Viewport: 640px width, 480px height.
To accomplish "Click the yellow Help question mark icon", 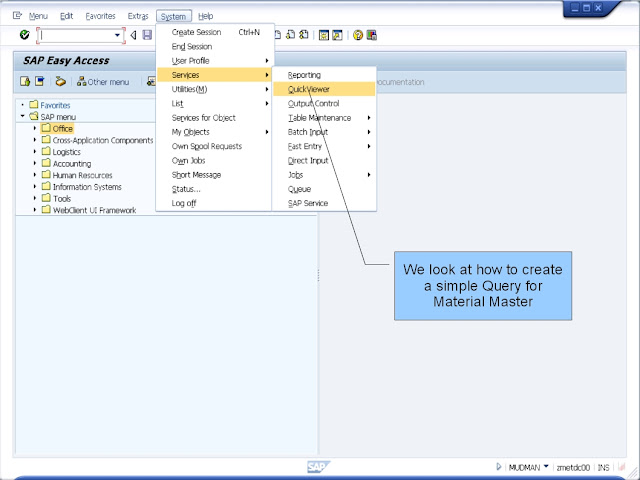I will (x=358, y=36).
